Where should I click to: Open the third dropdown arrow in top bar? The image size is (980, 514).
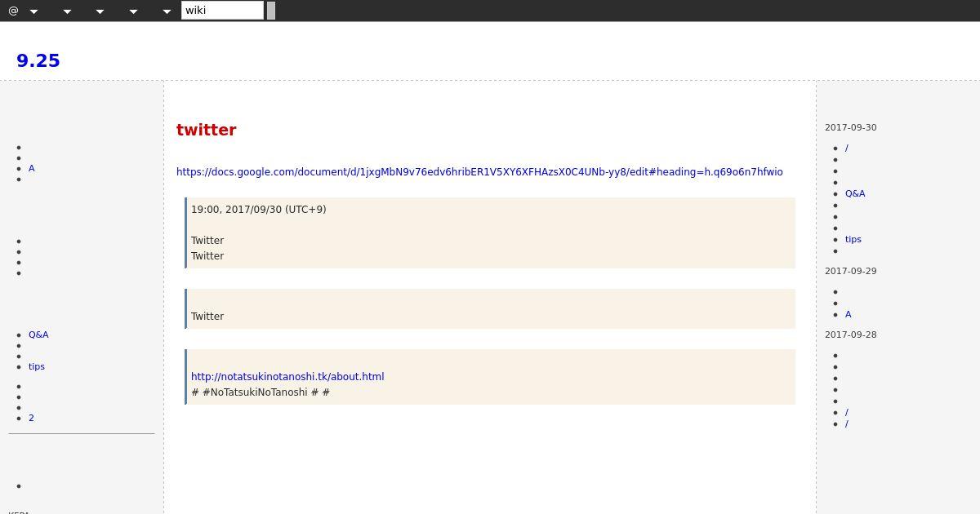tap(100, 11)
